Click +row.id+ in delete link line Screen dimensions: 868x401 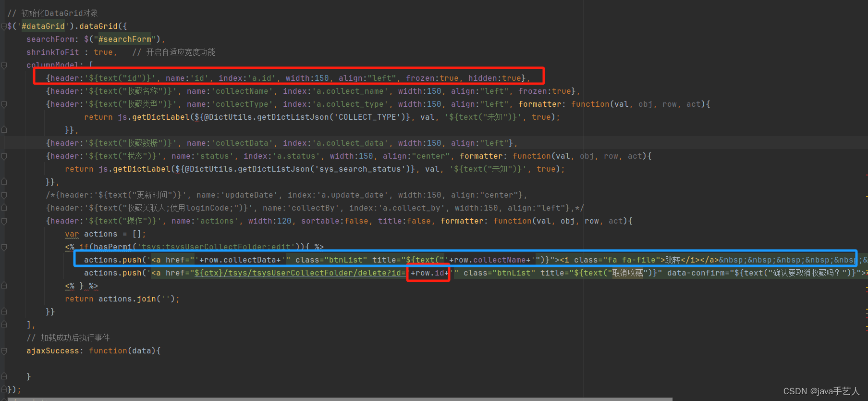[430, 273]
